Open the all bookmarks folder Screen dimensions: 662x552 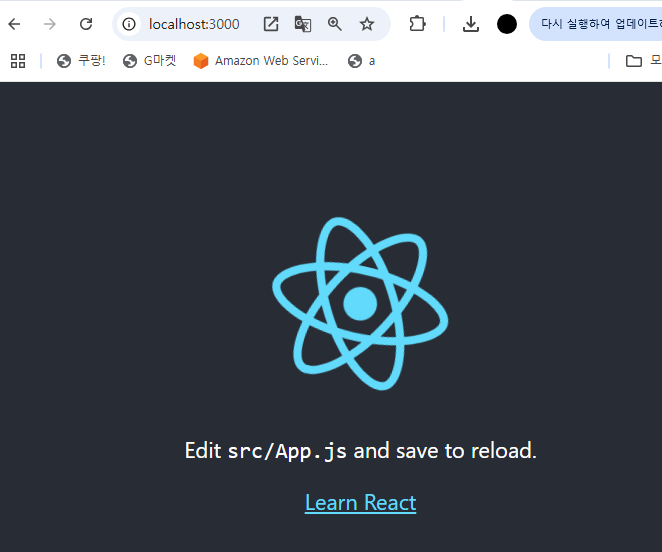click(x=643, y=61)
